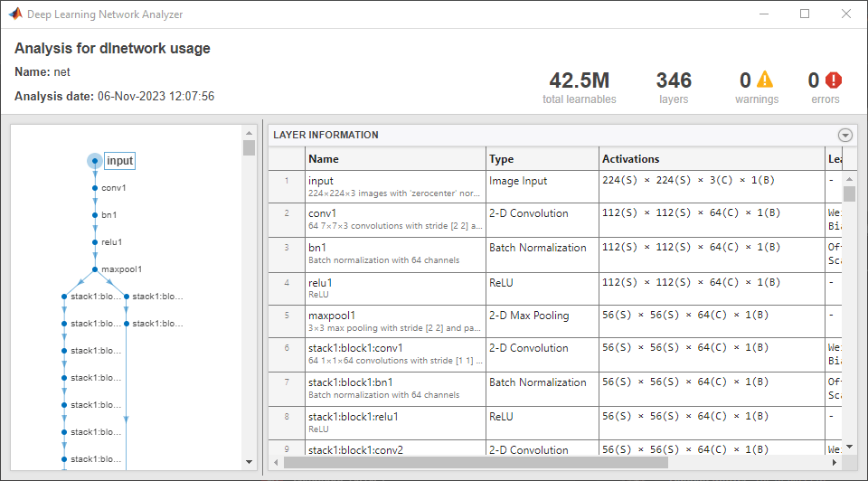Select the input node in network graph
Viewport: 868px width, 481px height.
[x=95, y=161]
